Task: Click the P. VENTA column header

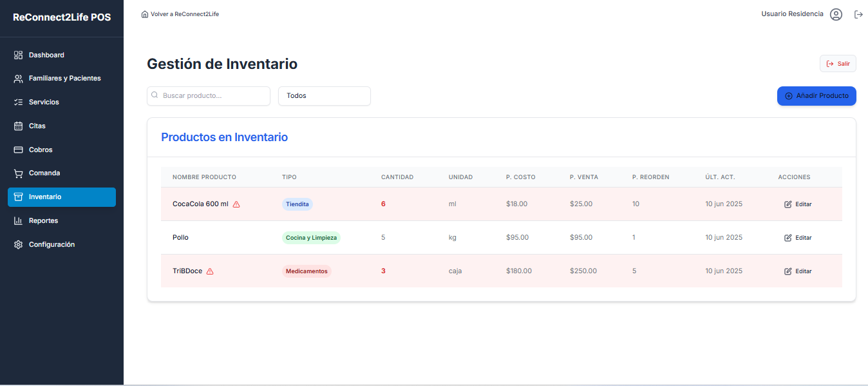Action: coord(584,177)
